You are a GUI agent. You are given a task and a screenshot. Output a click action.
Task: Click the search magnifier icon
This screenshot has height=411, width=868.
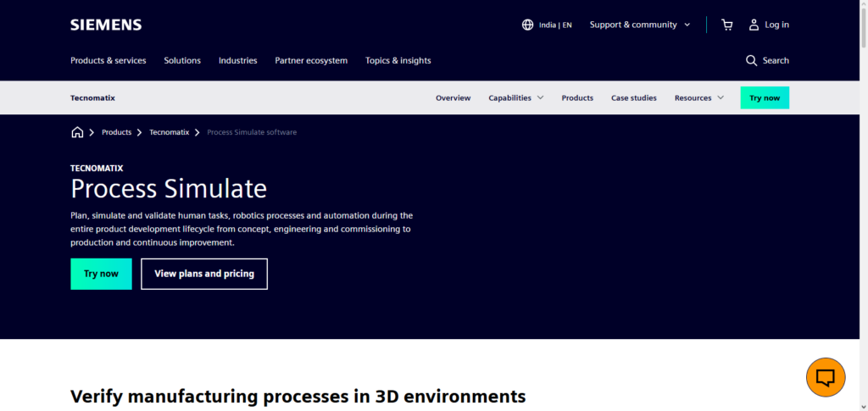(751, 60)
